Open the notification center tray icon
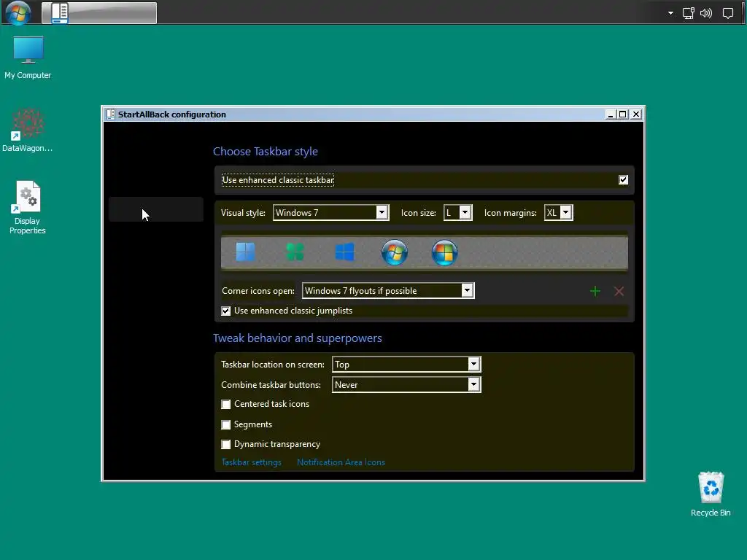Viewport: 747px width, 560px height. coord(728,13)
